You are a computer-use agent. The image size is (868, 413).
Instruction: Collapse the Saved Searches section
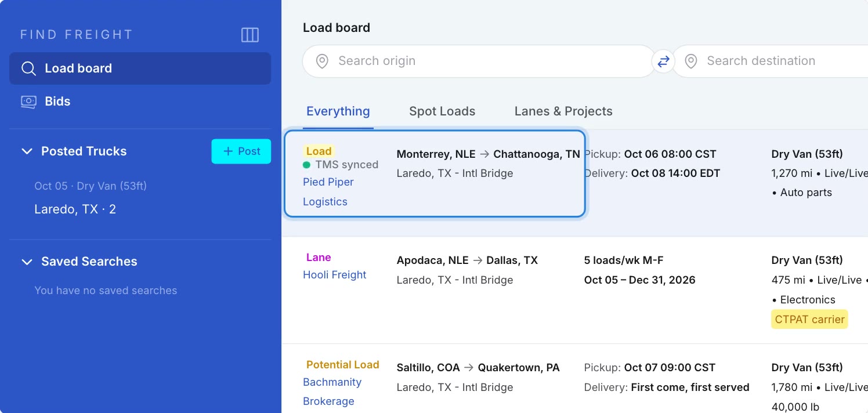coord(27,262)
